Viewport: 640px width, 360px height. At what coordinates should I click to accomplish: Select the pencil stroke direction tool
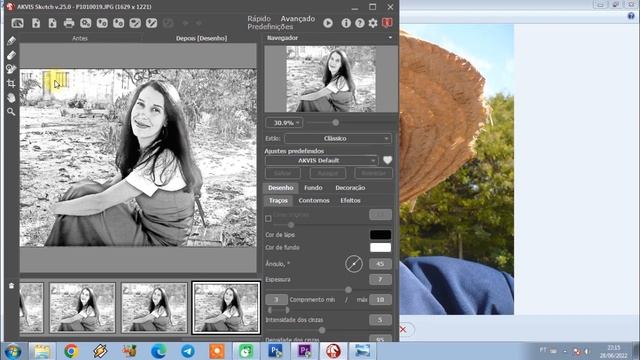(x=11, y=41)
